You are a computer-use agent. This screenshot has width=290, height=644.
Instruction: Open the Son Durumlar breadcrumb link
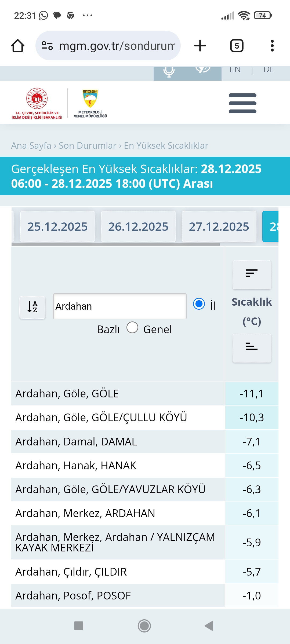point(88,145)
